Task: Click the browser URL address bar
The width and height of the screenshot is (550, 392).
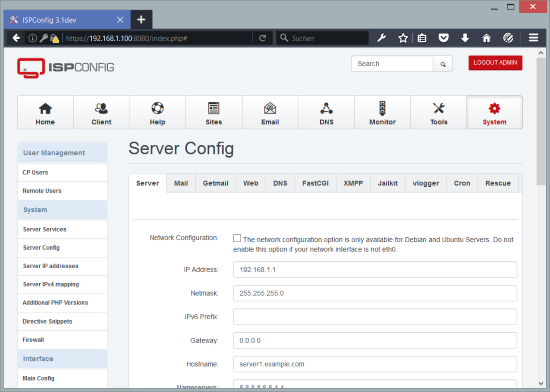Action: point(157,38)
